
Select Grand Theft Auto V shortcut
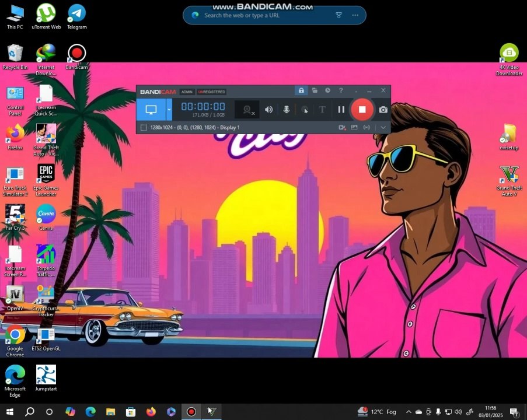coord(509,181)
